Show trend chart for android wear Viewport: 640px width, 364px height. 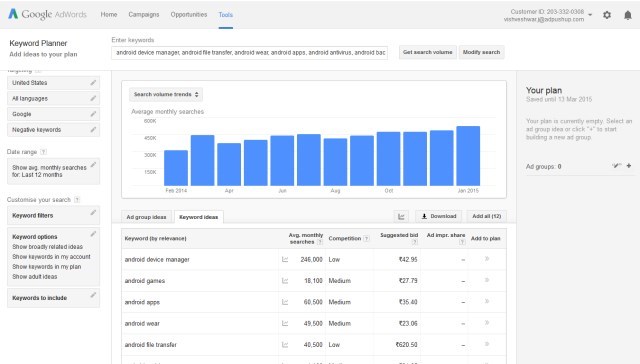(285, 323)
